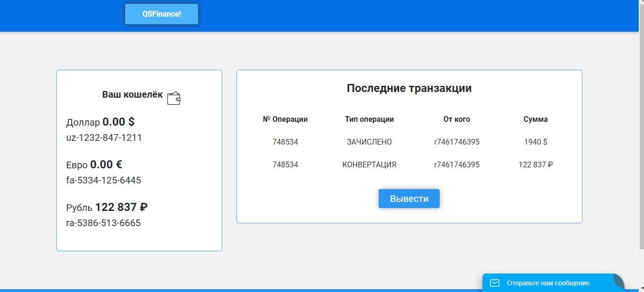Click the dollar symbol next to 0.00
This screenshot has width=644, height=292.
coord(131,122)
